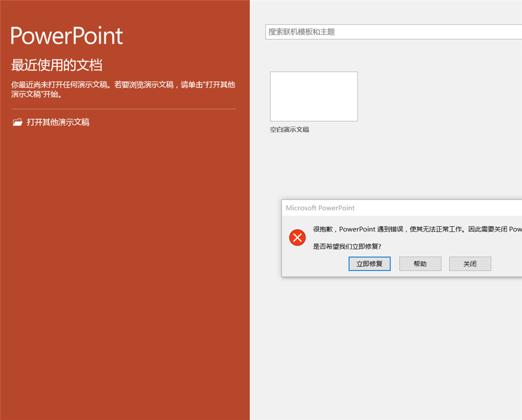
Task: Click the 立即修复 repair now button
Action: [370, 264]
